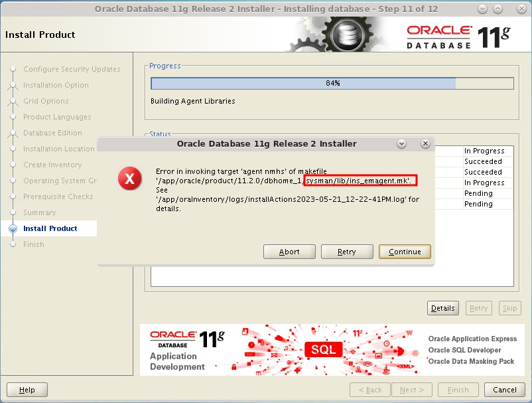532x403 pixels.
Task: Click 'Oracle Data Masking Pack' banner text
Action: click(x=471, y=361)
